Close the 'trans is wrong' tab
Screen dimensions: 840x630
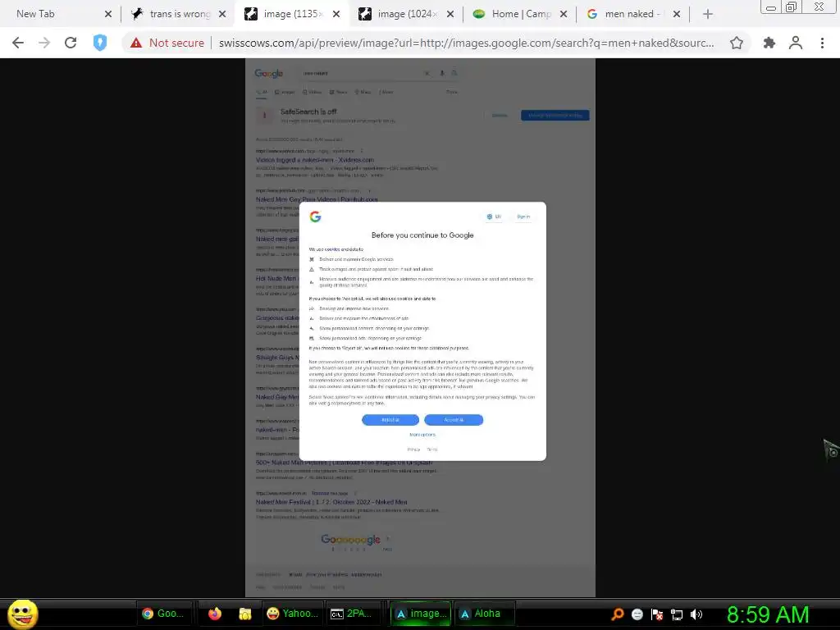222,14
